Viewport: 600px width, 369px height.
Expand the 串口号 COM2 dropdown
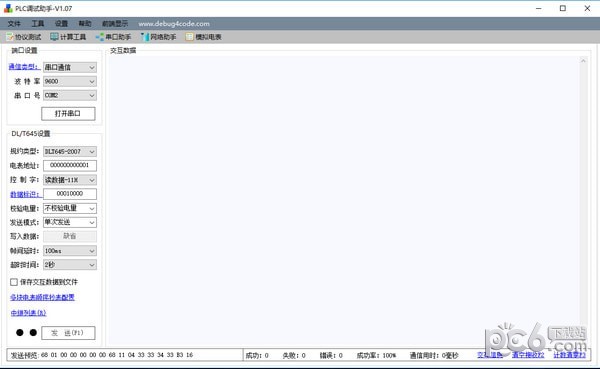click(x=70, y=95)
